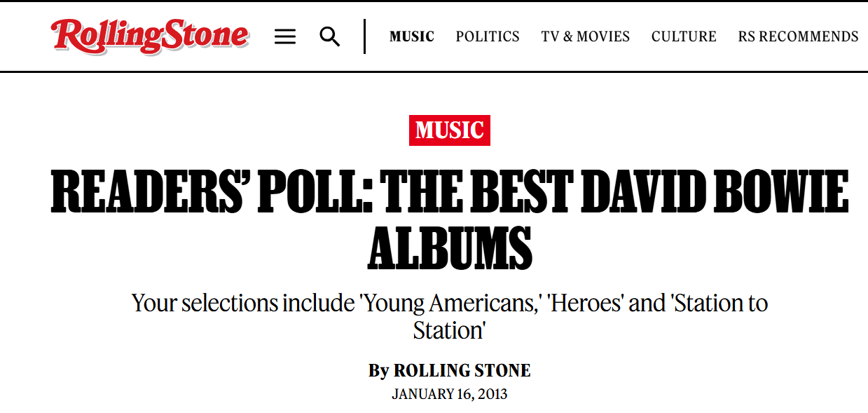Click the search magnifying glass icon
The height and width of the screenshot is (413, 868).
330,36
